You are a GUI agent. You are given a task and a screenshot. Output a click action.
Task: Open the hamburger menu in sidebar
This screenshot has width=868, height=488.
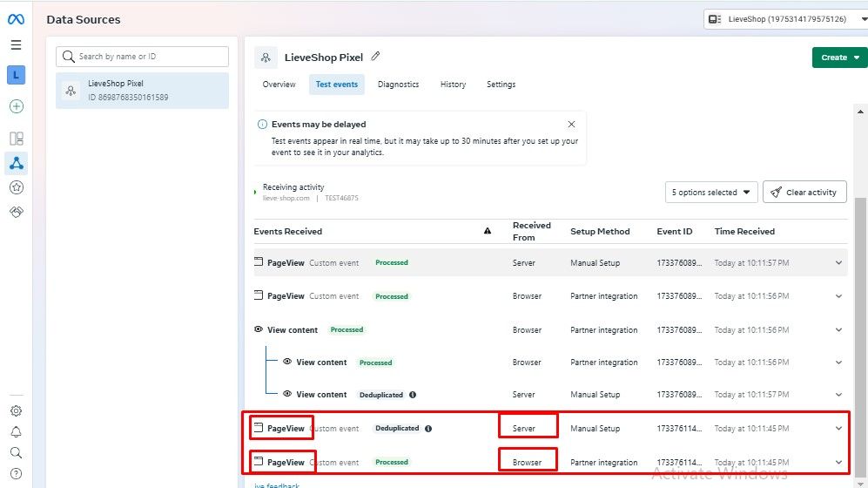click(x=16, y=44)
